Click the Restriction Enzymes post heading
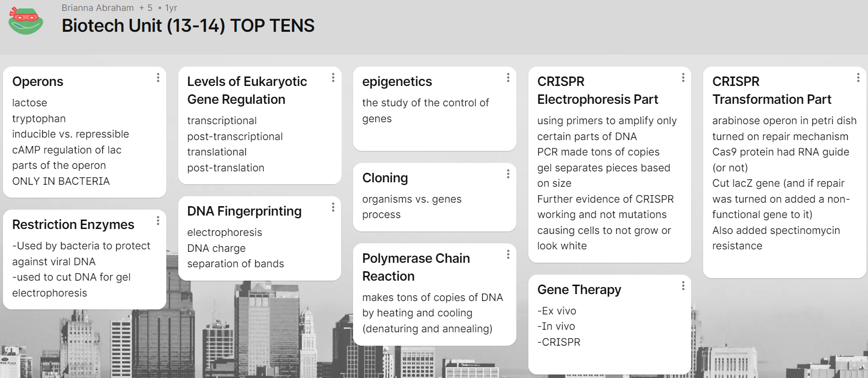868x378 pixels. [73, 225]
